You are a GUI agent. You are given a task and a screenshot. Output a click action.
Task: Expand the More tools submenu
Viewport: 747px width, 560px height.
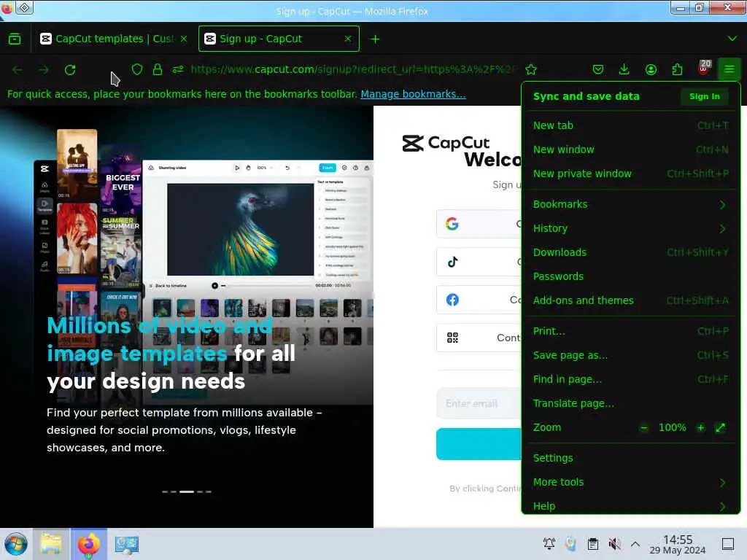pyautogui.click(x=631, y=482)
